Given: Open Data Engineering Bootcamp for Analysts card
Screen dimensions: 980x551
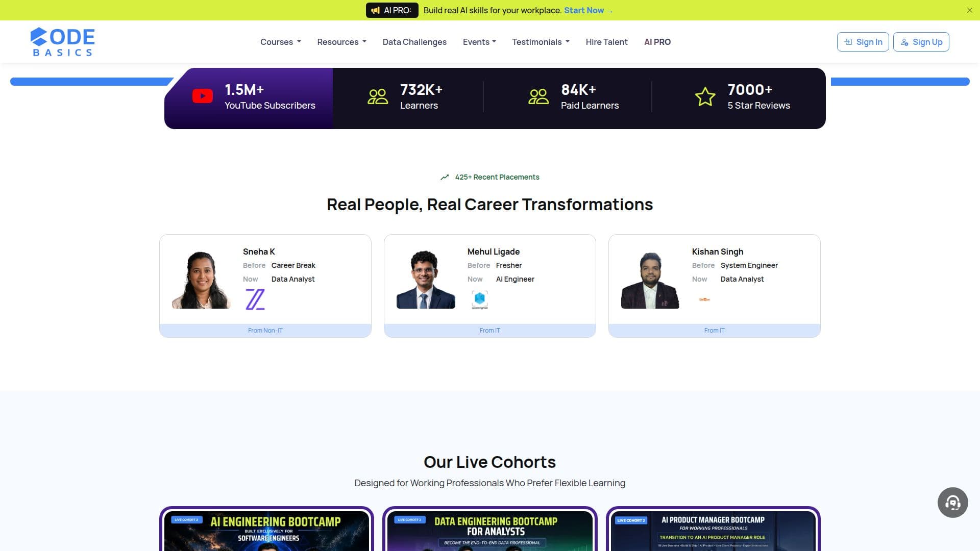Looking at the screenshot, I should pyautogui.click(x=490, y=530).
